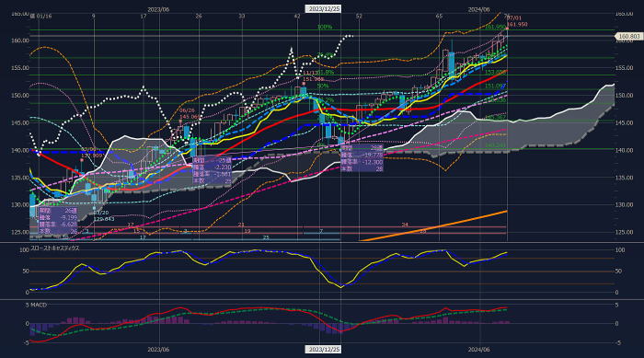Click 145.00 on the left price axis
Image resolution: width=644 pixels, height=358 pixels.
pyautogui.click(x=20, y=123)
